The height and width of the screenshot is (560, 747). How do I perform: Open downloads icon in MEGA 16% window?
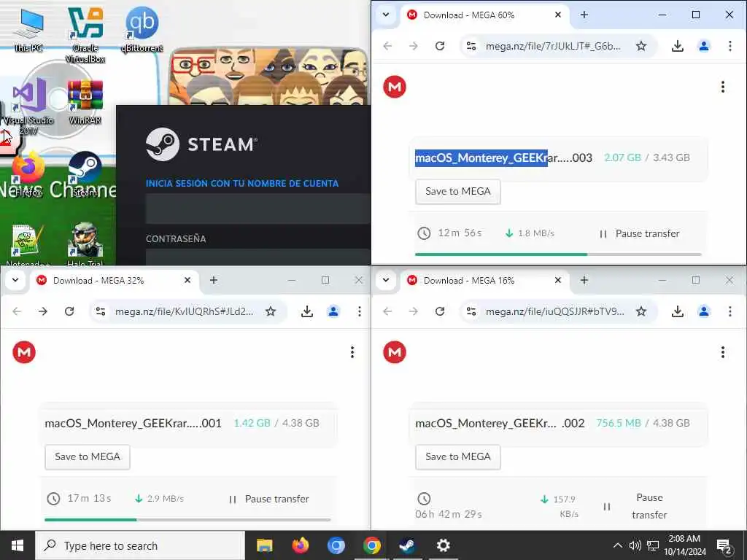[x=678, y=311]
